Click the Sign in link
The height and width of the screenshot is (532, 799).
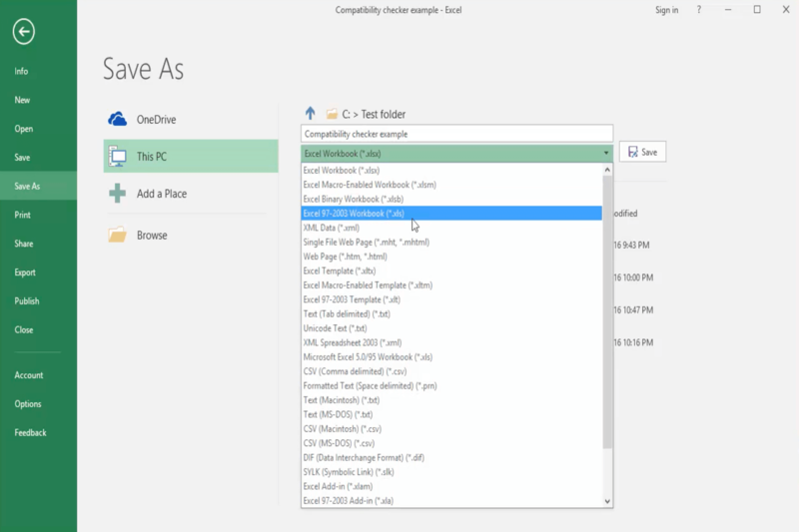pos(666,10)
